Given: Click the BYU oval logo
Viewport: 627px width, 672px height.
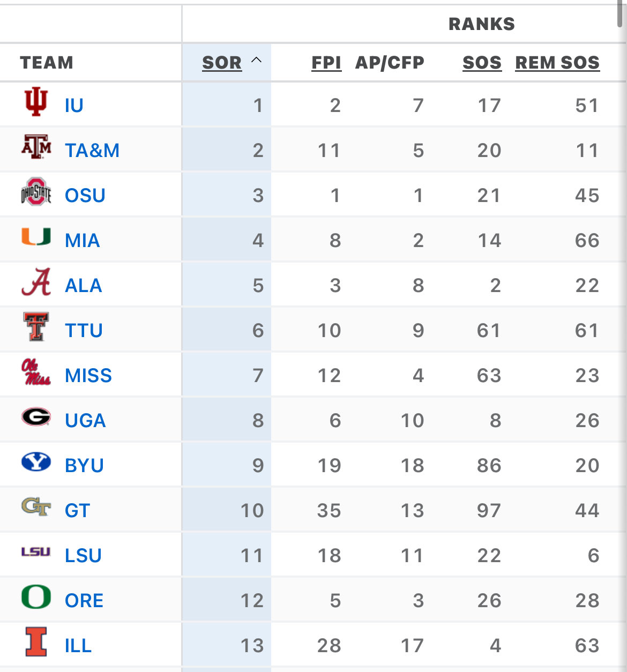Looking at the screenshot, I should coord(36,462).
